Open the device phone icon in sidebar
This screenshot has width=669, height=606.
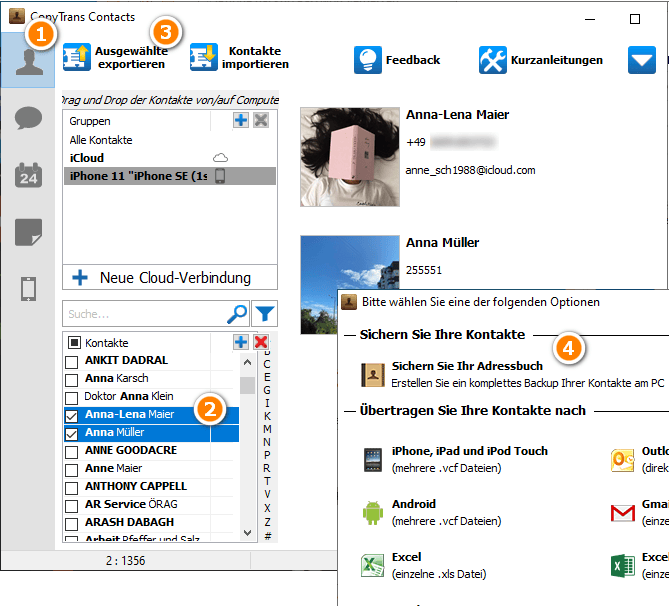[28, 289]
